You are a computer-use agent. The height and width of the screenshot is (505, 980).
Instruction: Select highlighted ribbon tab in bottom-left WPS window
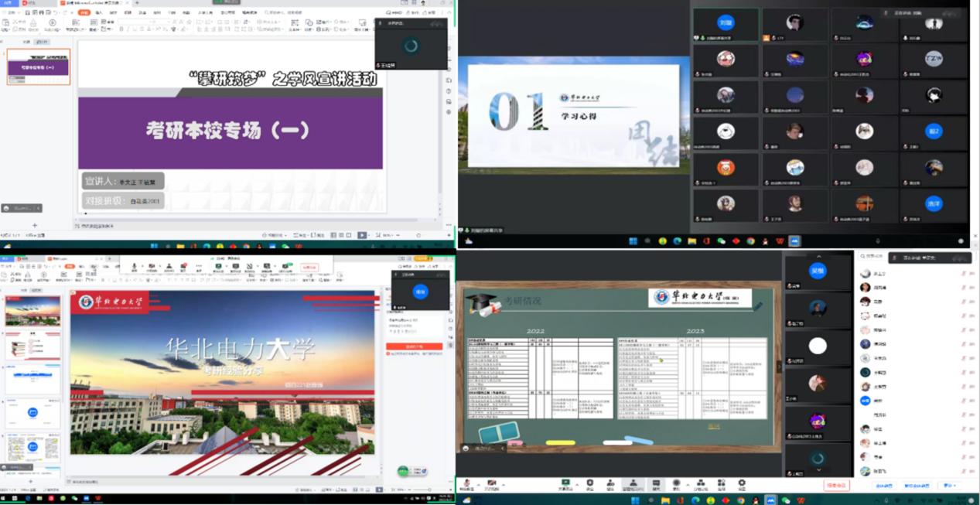pyautogui.click(x=70, y=266)
